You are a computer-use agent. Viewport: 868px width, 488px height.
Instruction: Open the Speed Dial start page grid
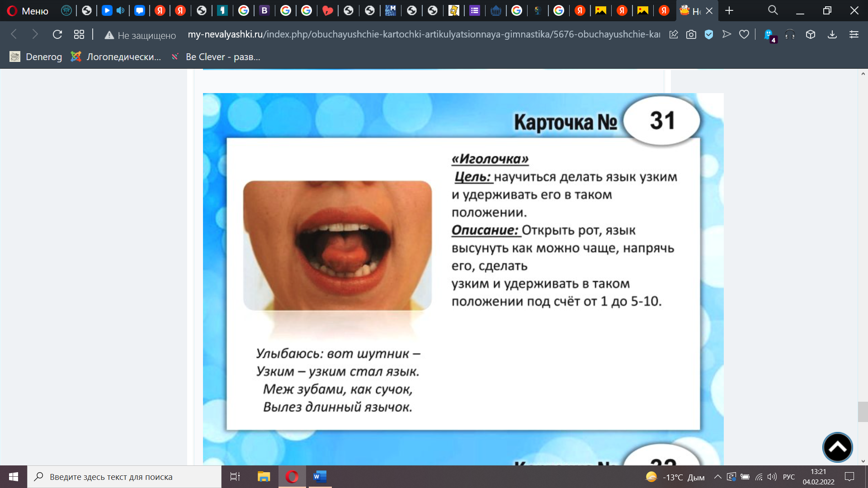tap(79, 34)
